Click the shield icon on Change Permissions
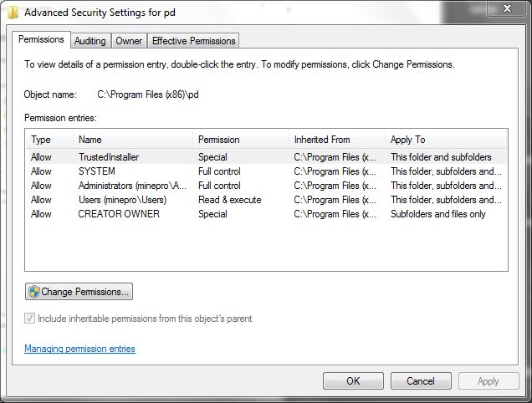 tap(33, 292)
